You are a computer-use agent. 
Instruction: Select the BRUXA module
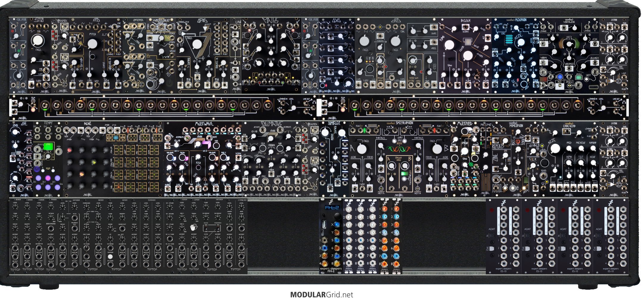pyautogui.click(x=465, y=55)
